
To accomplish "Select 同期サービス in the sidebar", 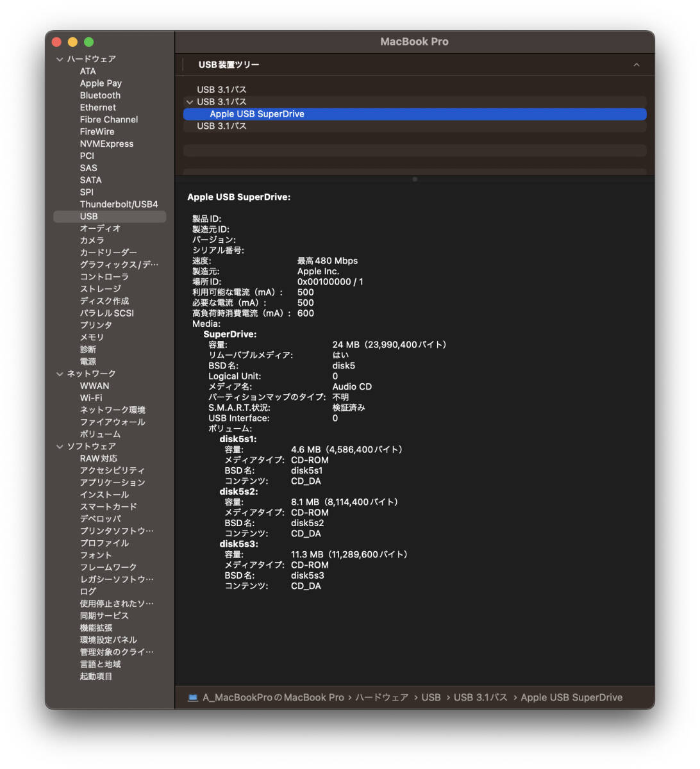I will coord(104,616).
